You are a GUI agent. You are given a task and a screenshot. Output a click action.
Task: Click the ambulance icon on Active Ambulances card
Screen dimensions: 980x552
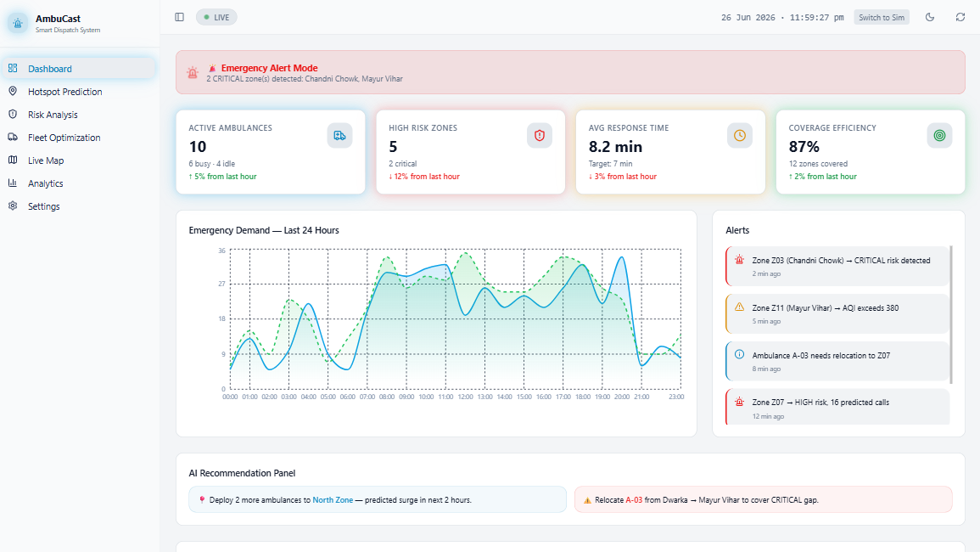coord(339,135)
